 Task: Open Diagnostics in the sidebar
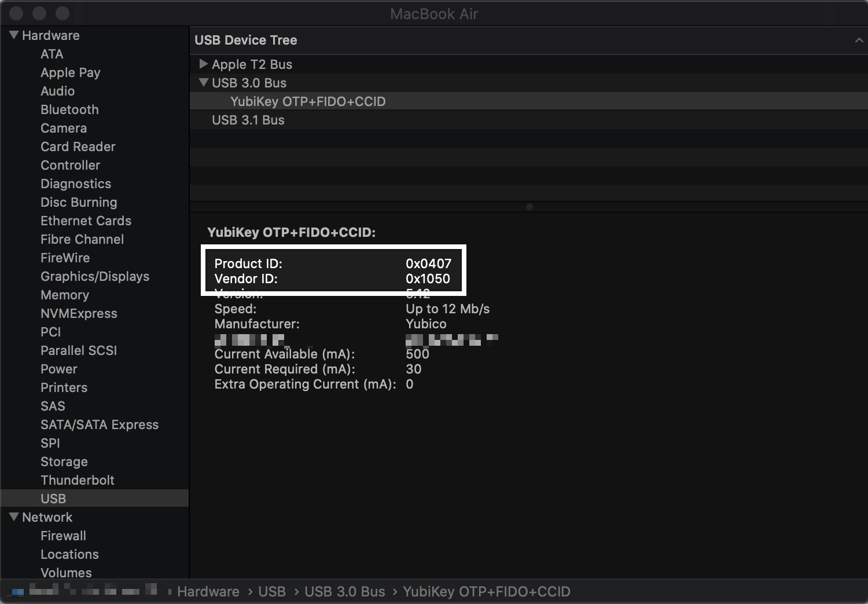pos(76,184)
